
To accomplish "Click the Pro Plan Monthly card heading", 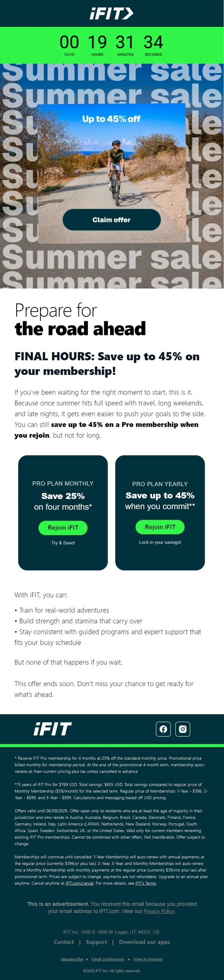I will tap(63, 483).
